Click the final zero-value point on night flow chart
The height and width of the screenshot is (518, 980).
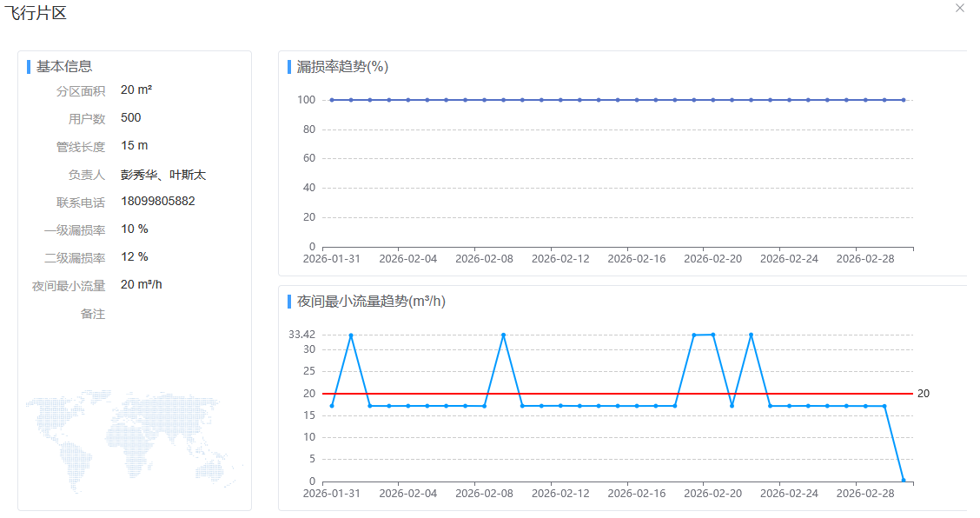click(904, 481)
